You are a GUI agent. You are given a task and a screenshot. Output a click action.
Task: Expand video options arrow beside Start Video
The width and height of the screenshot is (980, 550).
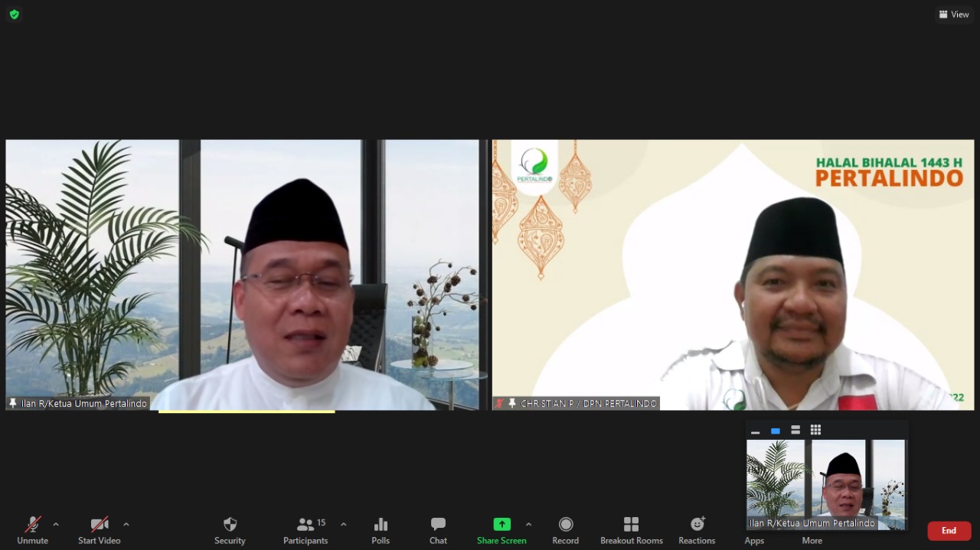126,525
